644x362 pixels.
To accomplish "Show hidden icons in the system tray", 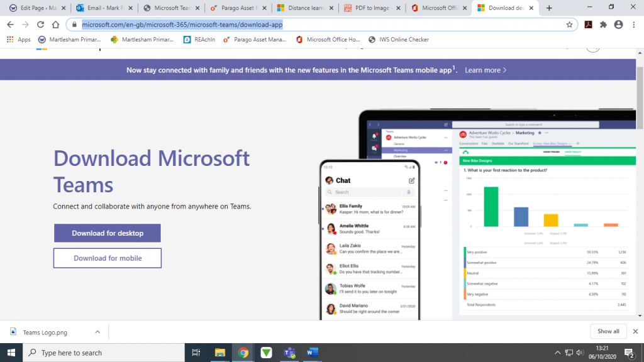I will [x=557, y=353].
